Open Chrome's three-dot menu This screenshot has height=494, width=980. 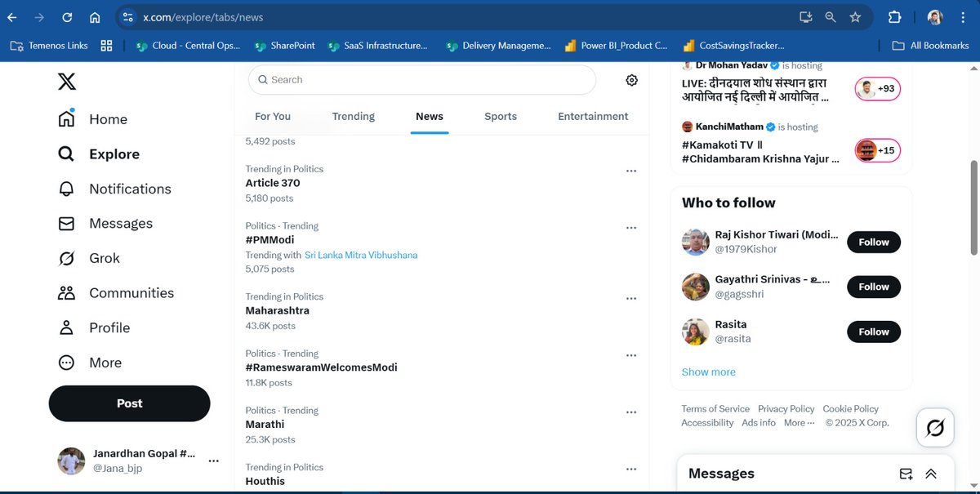964,17
